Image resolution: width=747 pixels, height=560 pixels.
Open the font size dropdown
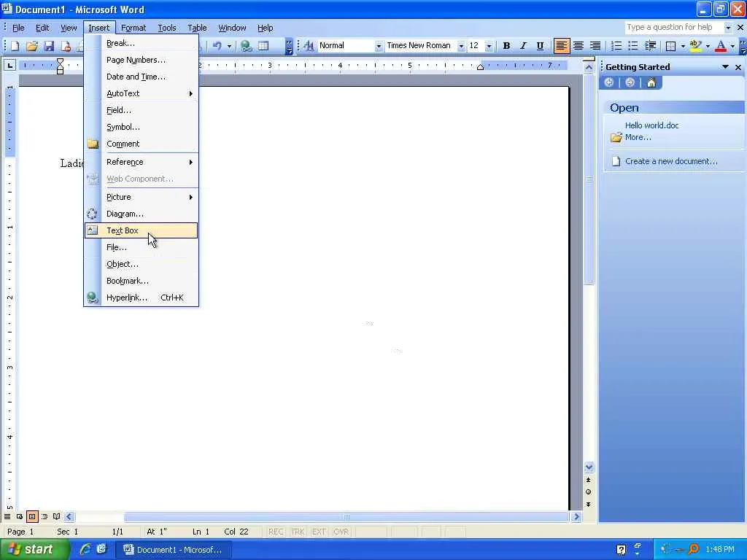pos(489,46)
